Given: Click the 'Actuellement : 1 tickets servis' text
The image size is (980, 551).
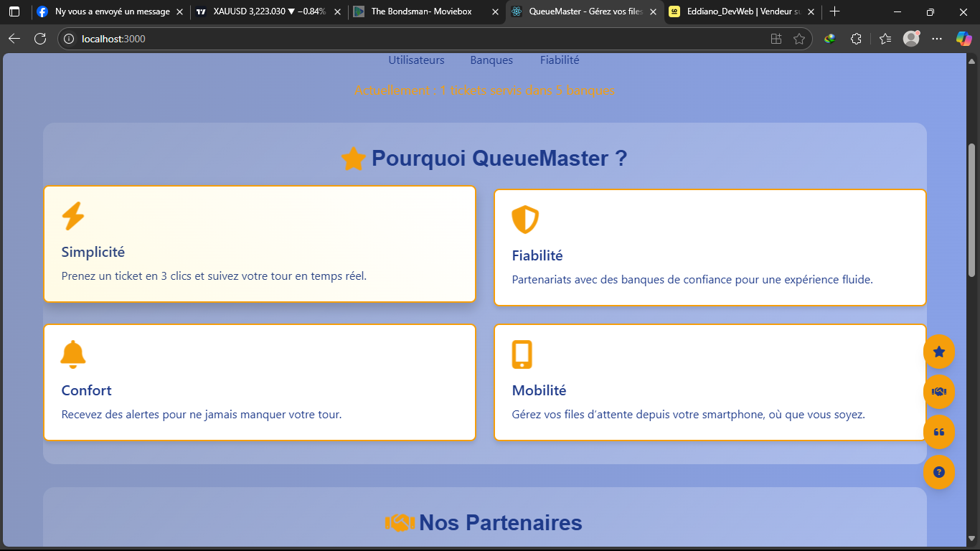Looking at the screenshot, I should (x=484, y=90).
